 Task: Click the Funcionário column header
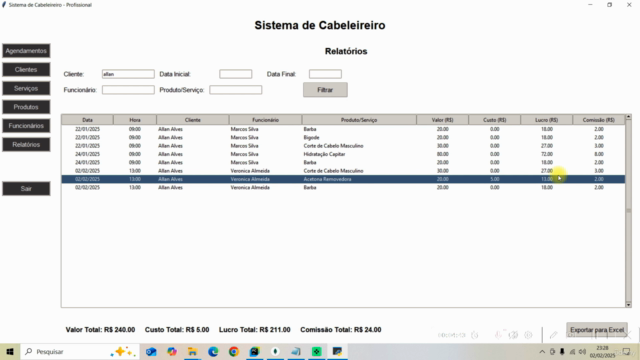point(265,120)
